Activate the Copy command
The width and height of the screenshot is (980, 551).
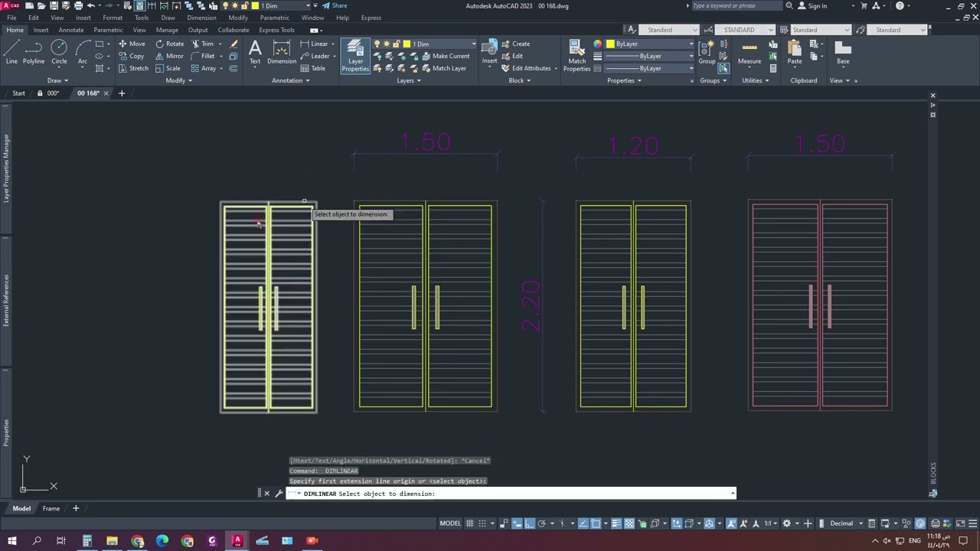coord(132,56)
